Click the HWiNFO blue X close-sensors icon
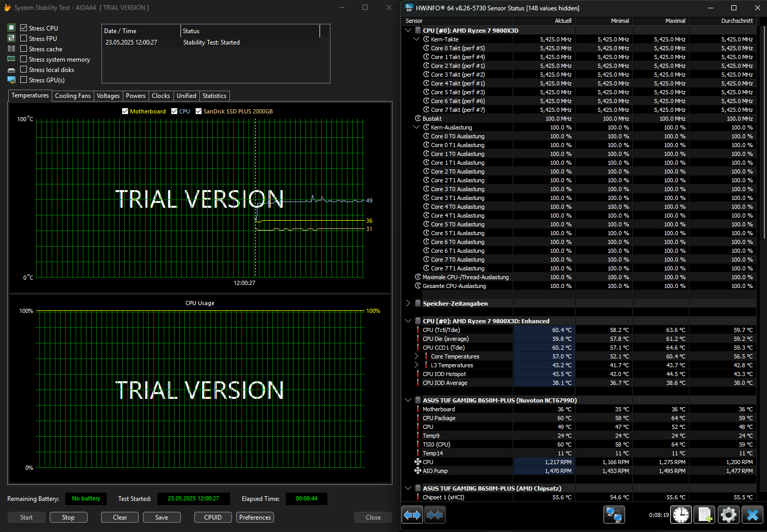This screenshot has height=532, width=767. coord(752,515)
